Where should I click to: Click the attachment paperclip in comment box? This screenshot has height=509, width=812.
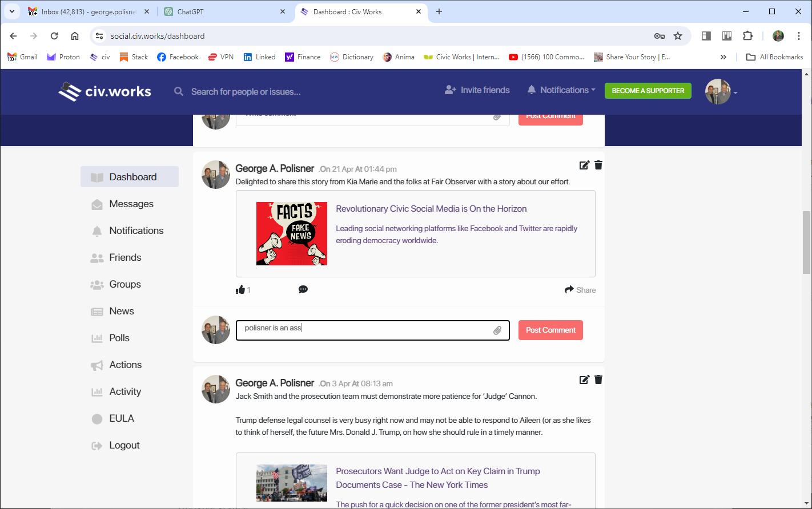click(497, 330)
